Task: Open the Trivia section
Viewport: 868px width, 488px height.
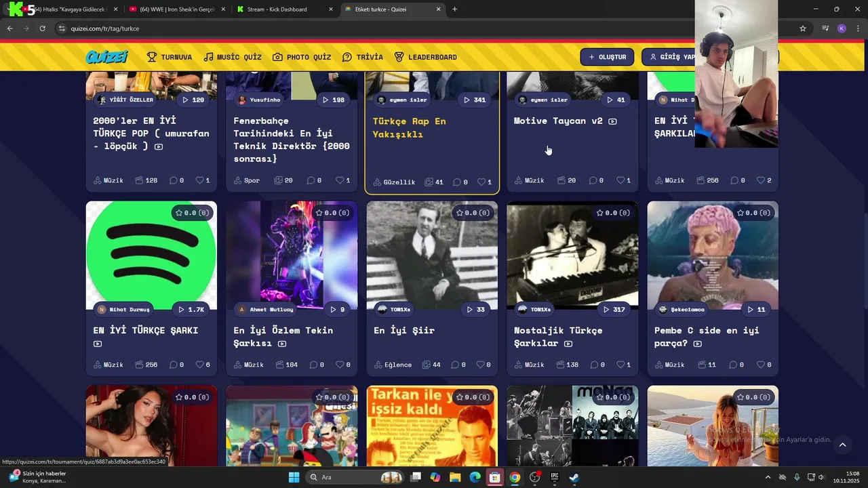Action: tap(363, 57)
